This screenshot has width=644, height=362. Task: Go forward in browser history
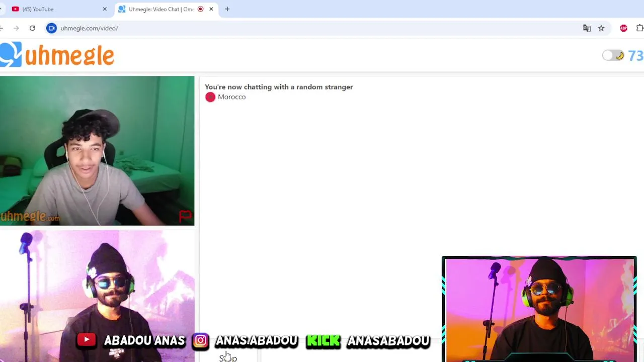click(x=16, y=28)
